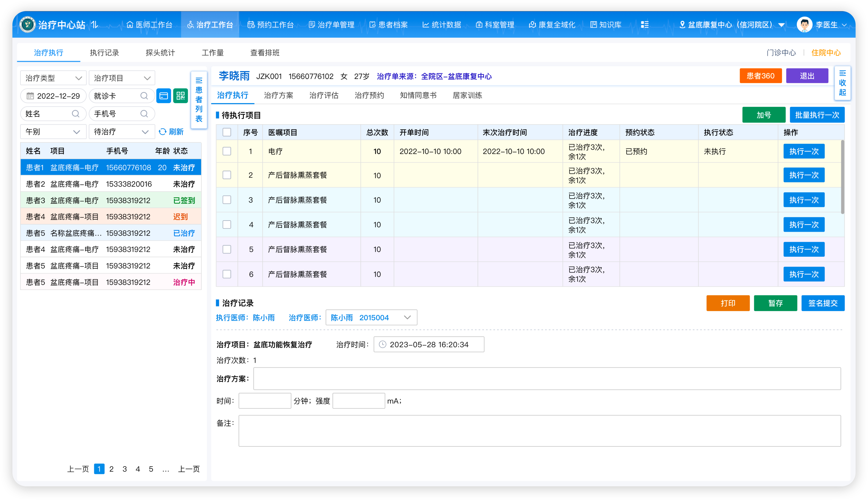Image resolution: width=868 pixels, height=500 pixels.
Task: Open the 科室管理 menu
Action: point(495,24)
